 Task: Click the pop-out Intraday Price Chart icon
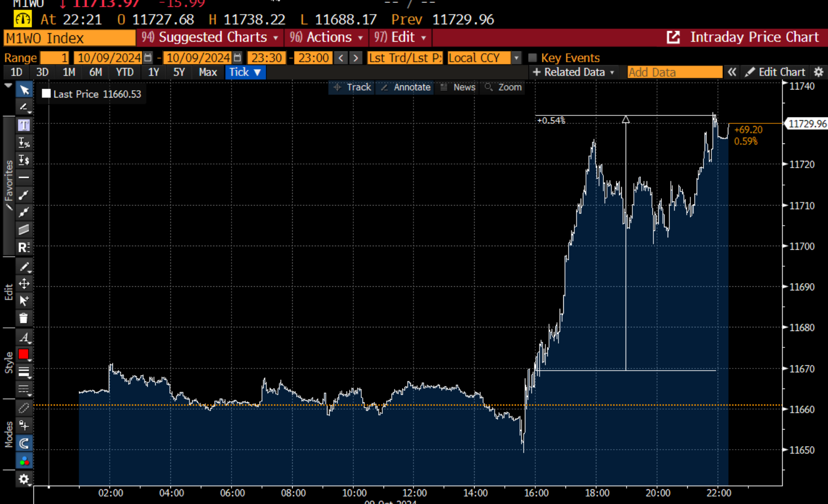tap(673, 37)
